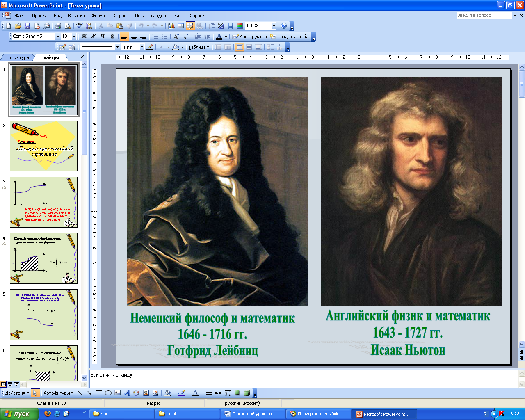
Task: Toggle align text left
Action: tap(124, 37)
